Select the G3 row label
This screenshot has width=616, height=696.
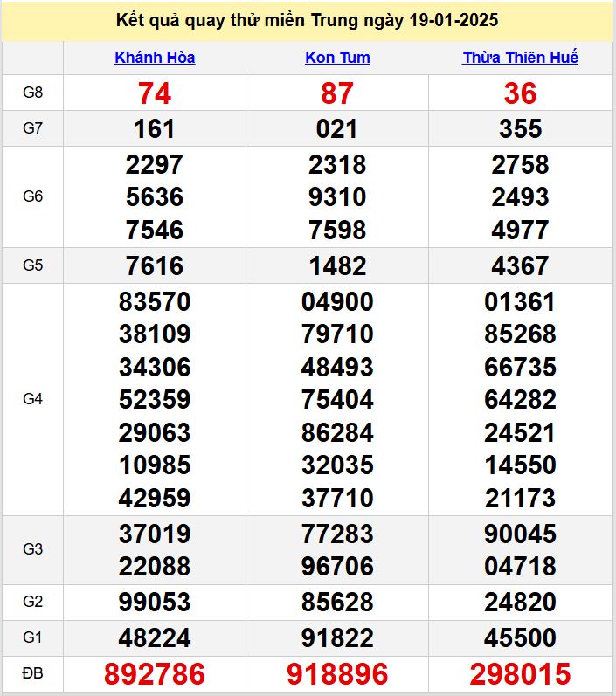click(x=32, y=549)
